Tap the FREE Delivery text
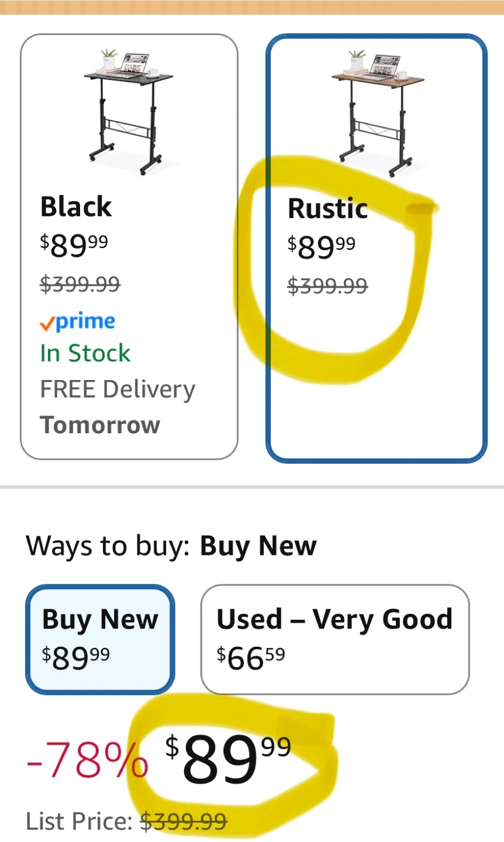This screenshot has width=504, height=842. (x=118, y=389)
